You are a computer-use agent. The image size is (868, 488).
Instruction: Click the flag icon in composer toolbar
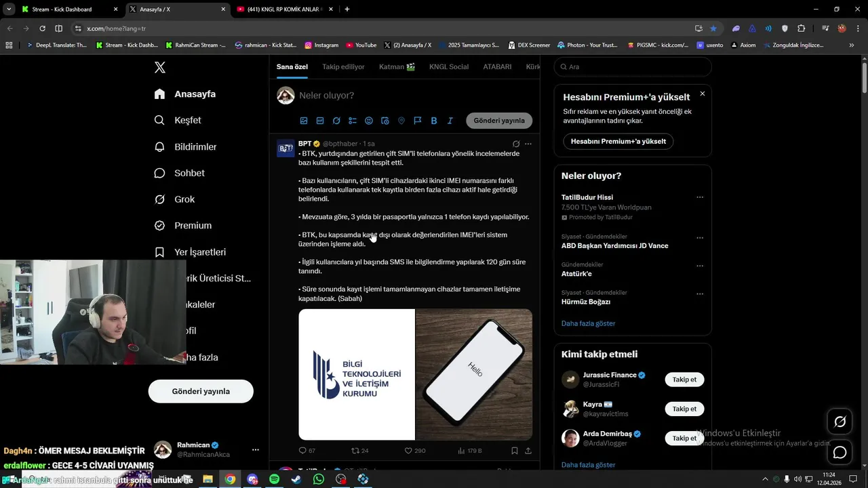[x=418, y=121]
